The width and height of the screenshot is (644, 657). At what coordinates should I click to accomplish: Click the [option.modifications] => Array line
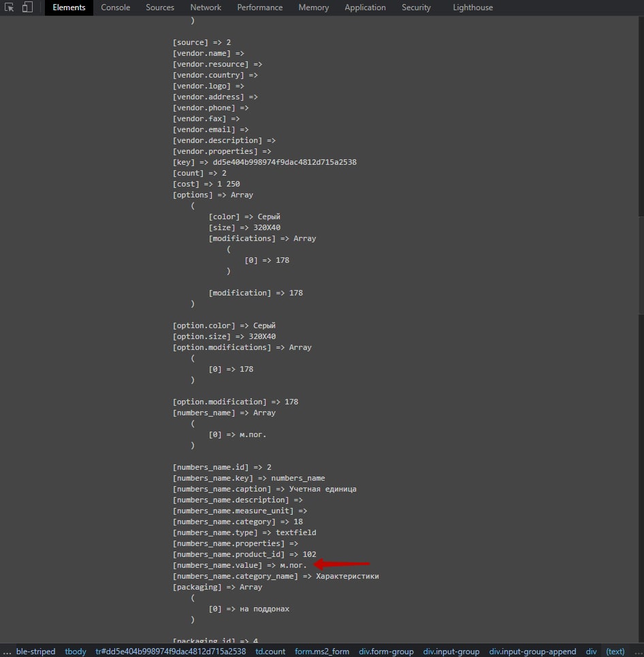click(x=242, y=347)
